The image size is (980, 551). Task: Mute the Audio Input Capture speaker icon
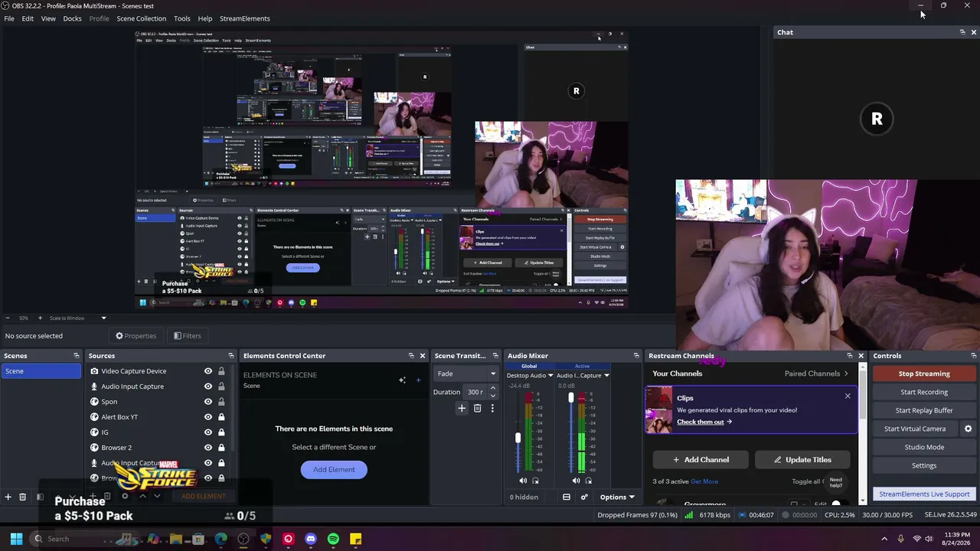[576, 481]
